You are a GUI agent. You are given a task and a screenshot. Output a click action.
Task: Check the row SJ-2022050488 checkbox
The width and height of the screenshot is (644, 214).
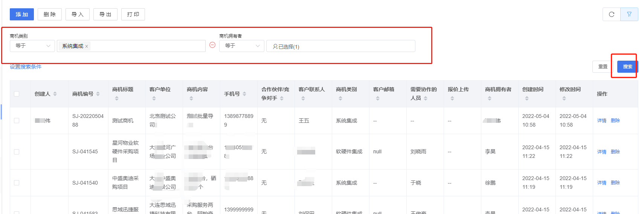click(x=17, y=121)
